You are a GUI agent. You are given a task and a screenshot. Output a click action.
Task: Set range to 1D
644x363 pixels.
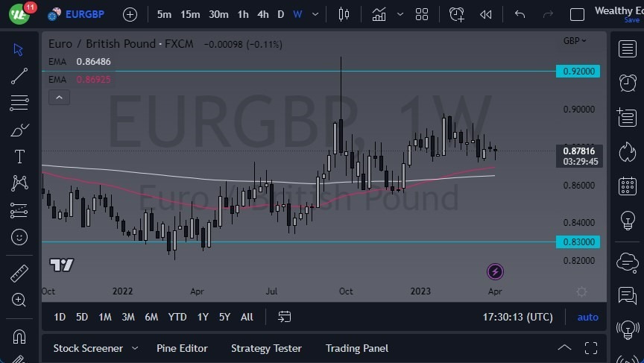point(60,317)
